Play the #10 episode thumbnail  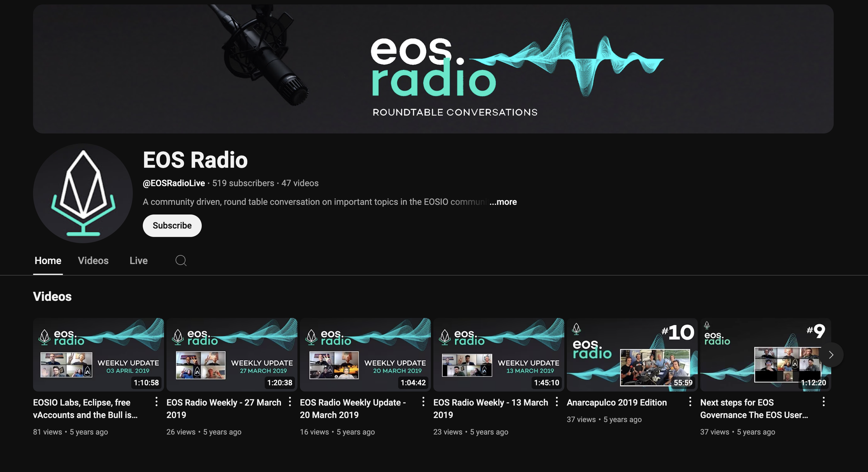[x=632, y=355]
